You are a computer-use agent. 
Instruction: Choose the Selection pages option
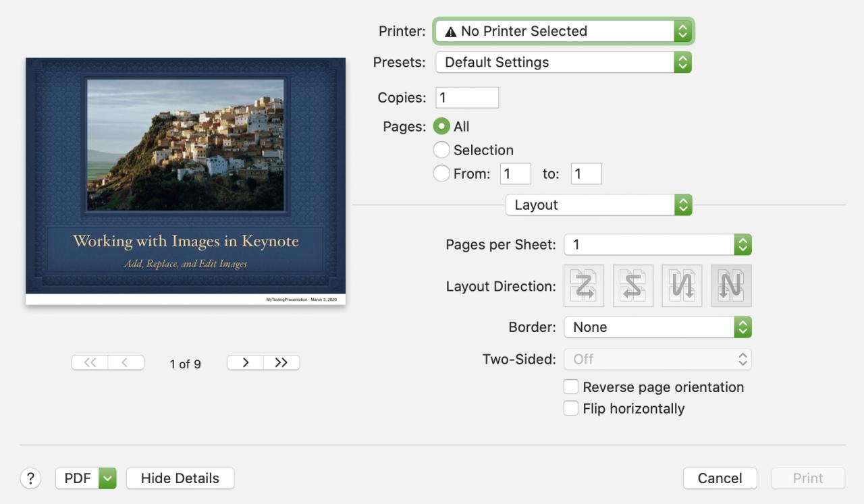[441, 150]
